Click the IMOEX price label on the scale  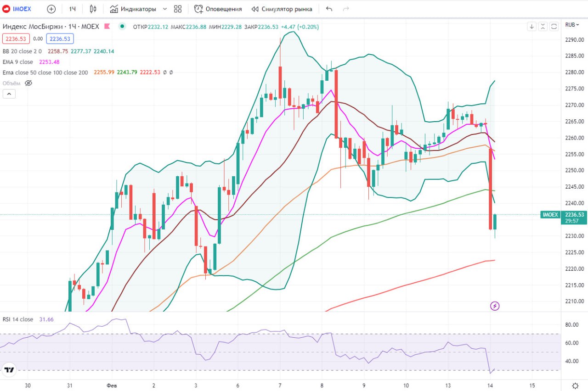pos(549,214)
